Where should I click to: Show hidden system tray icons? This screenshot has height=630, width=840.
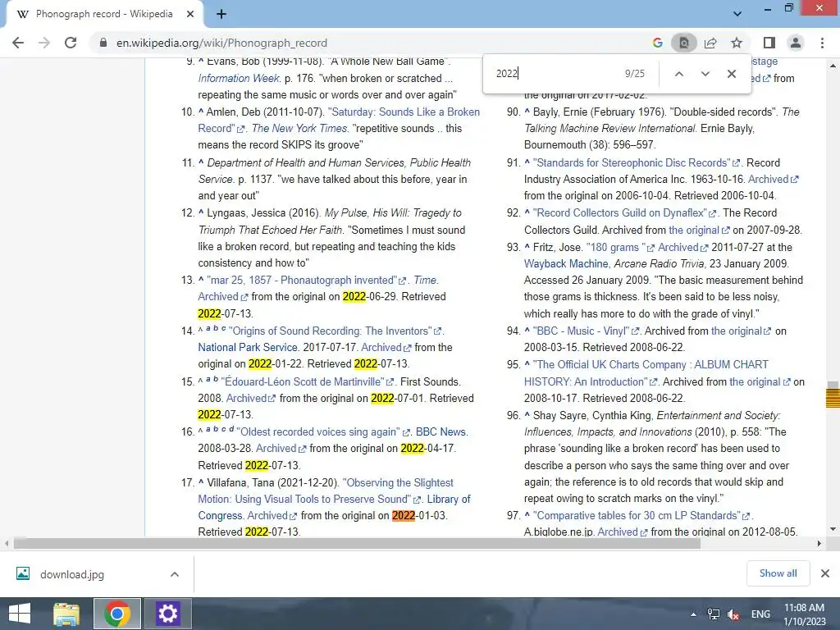click(693, 614)
